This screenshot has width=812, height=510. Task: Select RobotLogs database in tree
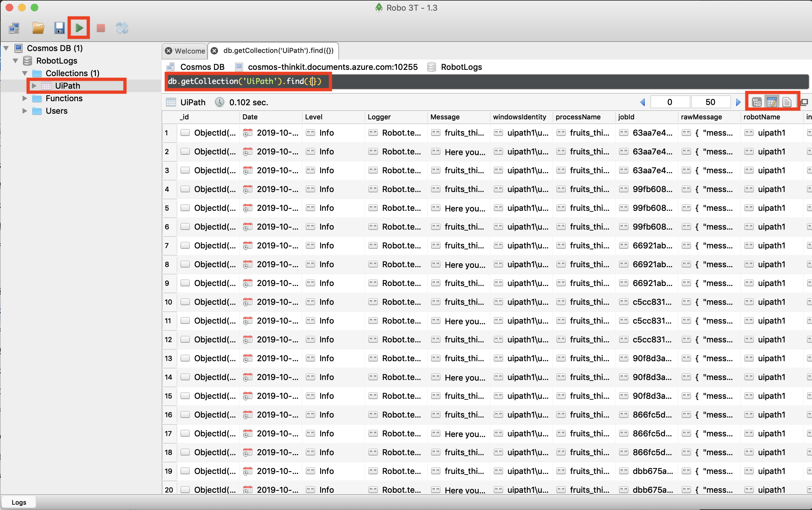(x=57, y=61)
